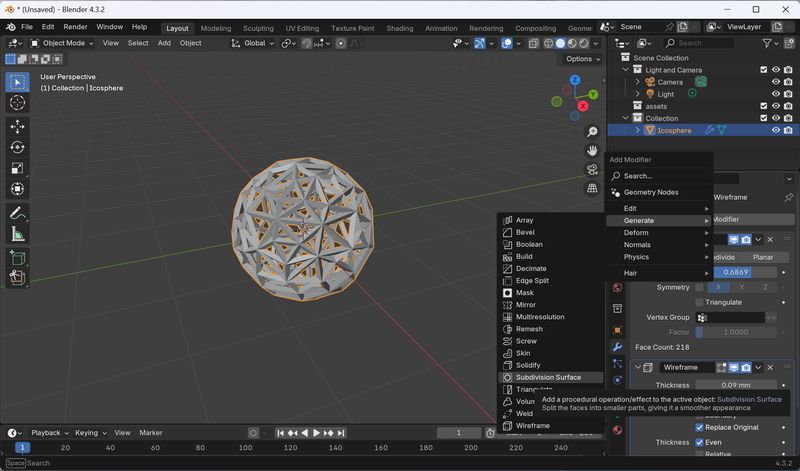800x471 pixels.
Task: Click the Add Modifier search field
Action: tap(659, 176)
